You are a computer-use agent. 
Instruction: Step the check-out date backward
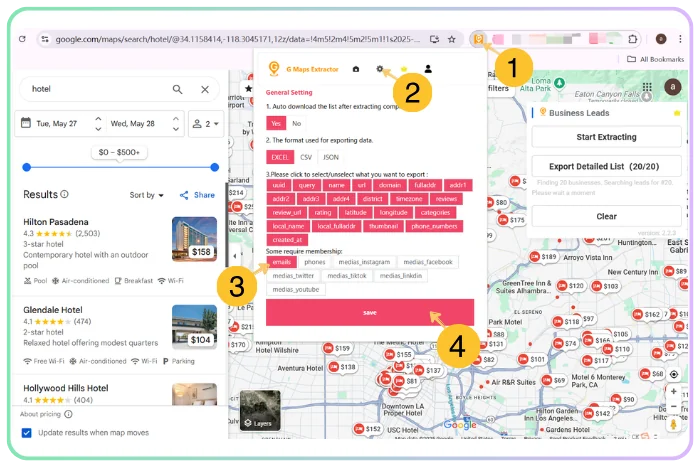tap(176, 129)
